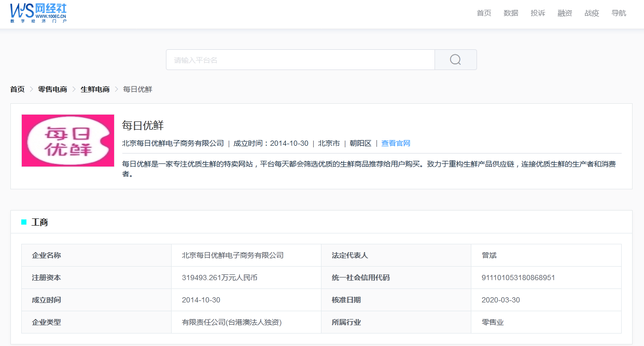Screen dimensions: 644x346
Task: Go to 零售电商 in the breadcrumb
Action: [x=52, y=89]
